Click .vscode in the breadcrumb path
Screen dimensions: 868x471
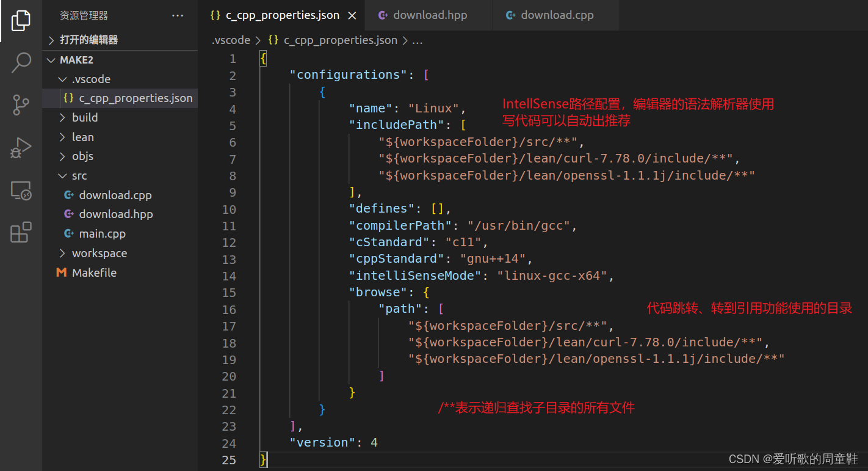coord(231,40)
